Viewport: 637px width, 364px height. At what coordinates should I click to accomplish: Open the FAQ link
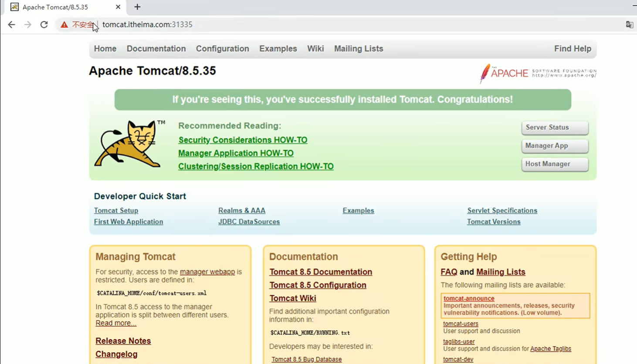tap(449, 272)
